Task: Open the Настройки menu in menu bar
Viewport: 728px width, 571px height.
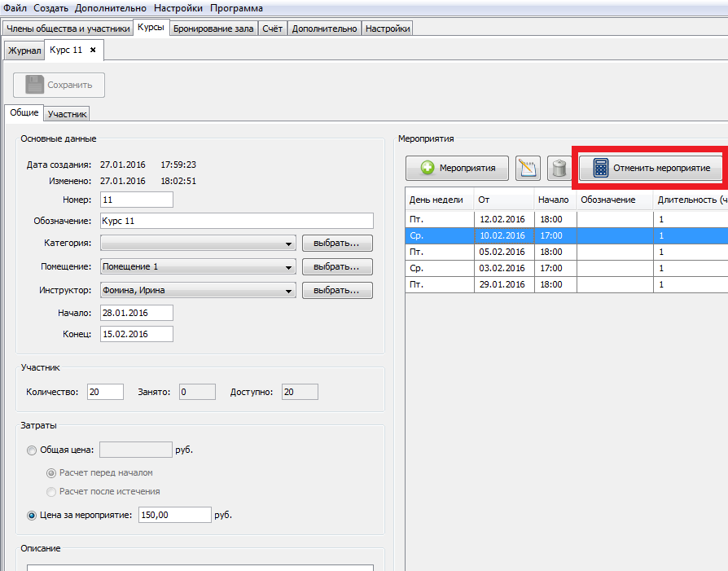Action: pos(178,8)
